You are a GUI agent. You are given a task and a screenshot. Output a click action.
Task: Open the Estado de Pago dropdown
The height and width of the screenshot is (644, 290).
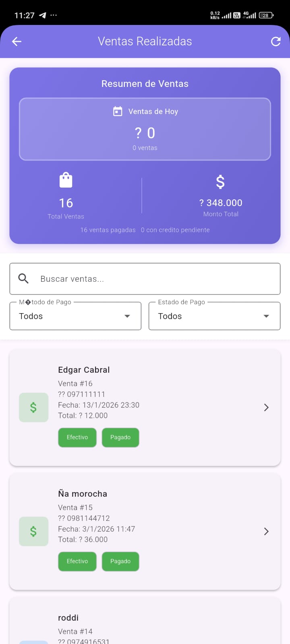click(214, 316)
